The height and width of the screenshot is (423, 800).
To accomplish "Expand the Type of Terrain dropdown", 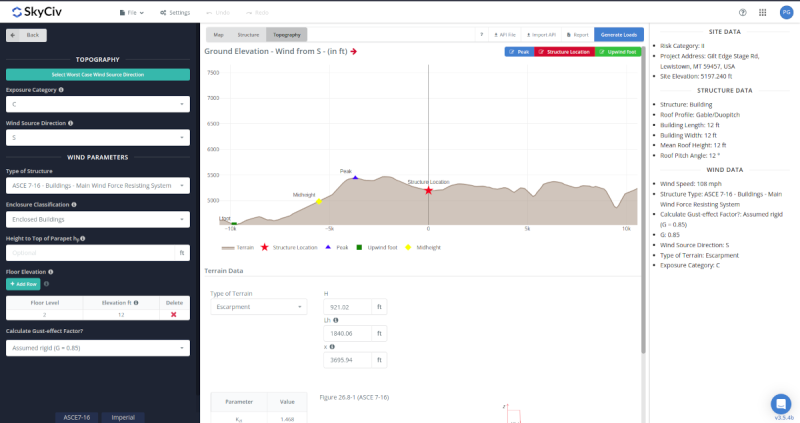I will (x=256, y=307).
